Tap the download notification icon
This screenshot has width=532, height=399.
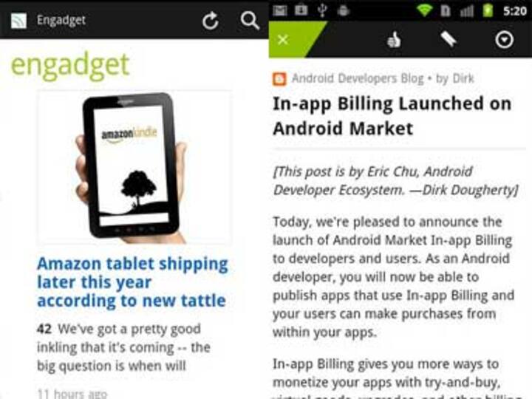click(301, 10)
